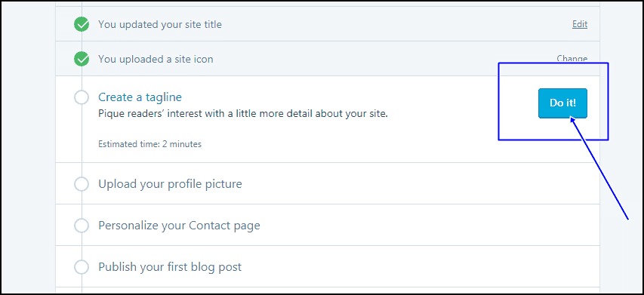Click the Do it! button
Viewport: 644px width, 295px height.
562,103
